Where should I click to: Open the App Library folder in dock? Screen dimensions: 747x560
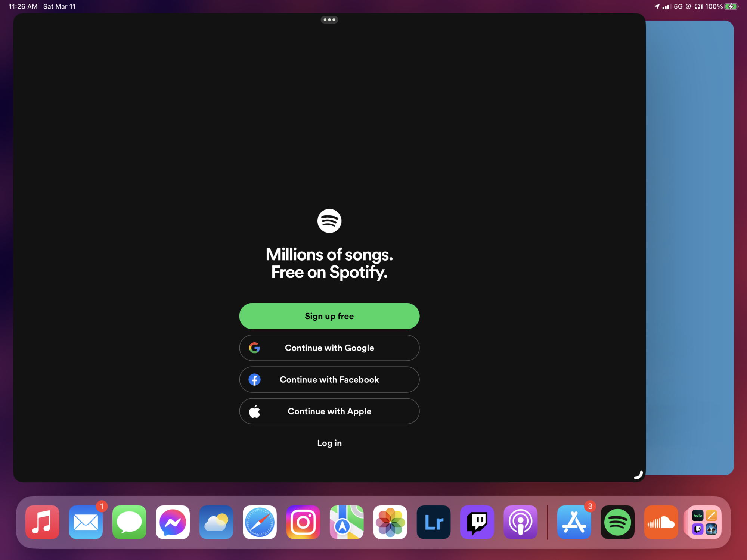coord(704,522)
